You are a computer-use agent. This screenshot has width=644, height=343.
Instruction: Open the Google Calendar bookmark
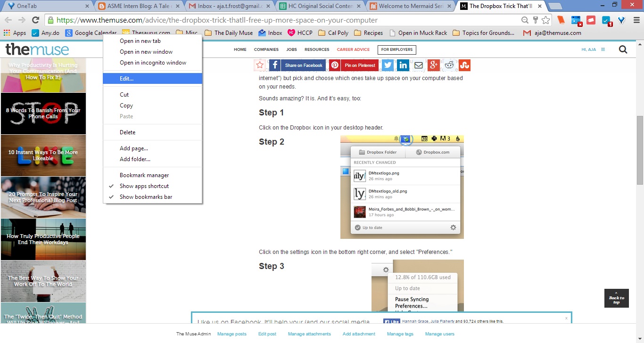(91, 33)
